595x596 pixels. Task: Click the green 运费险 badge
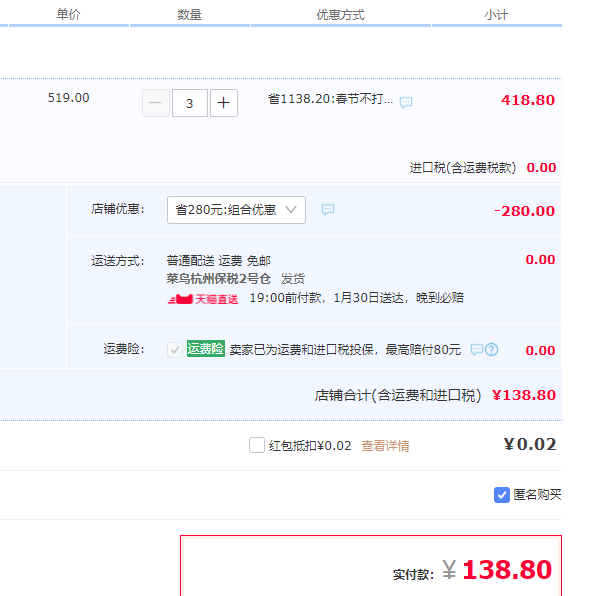click(206, 349)
